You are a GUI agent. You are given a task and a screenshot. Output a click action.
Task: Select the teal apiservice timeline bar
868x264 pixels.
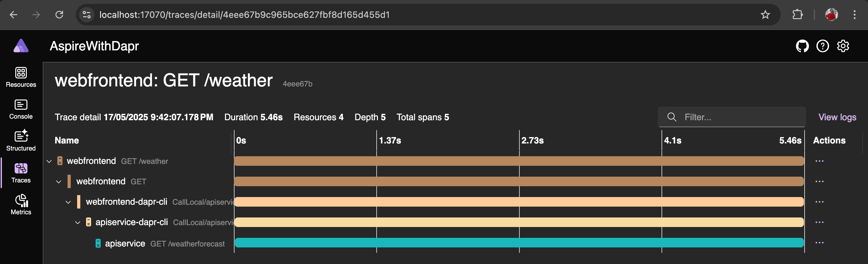(x=519, y=243)
